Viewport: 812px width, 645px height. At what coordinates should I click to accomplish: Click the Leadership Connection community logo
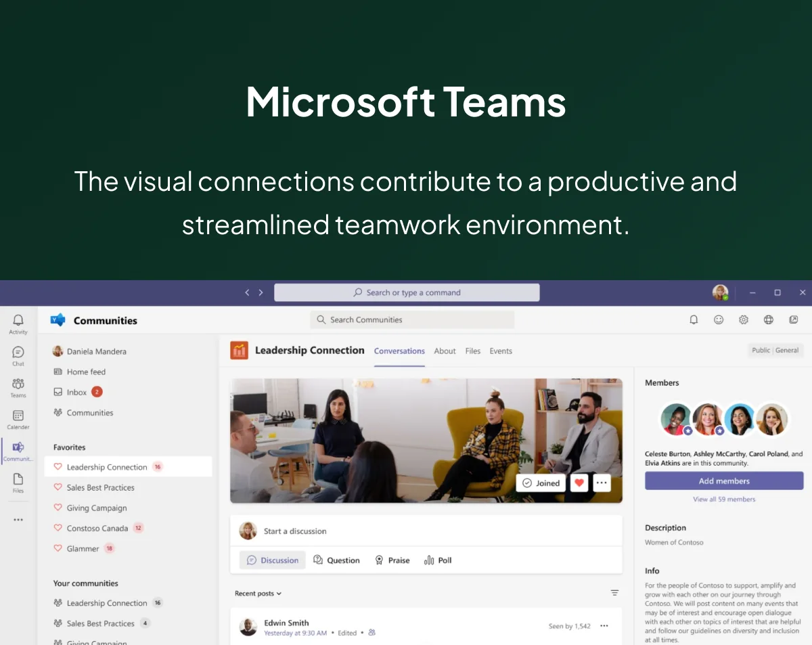tap(239, 350)
